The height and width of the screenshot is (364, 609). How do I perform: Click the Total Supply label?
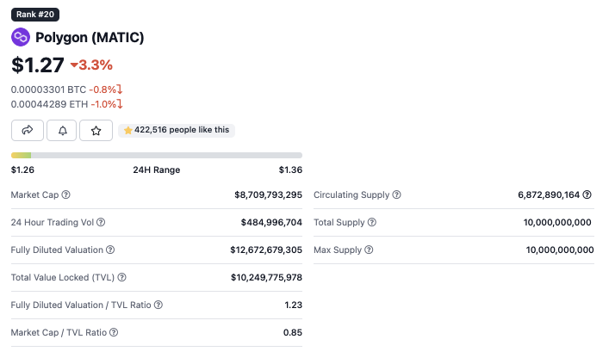click(339, 222)
